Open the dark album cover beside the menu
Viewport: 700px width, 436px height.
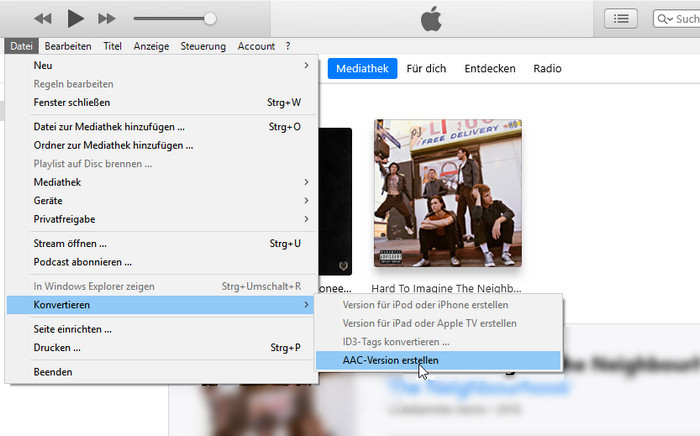click(x=335, y=201)
